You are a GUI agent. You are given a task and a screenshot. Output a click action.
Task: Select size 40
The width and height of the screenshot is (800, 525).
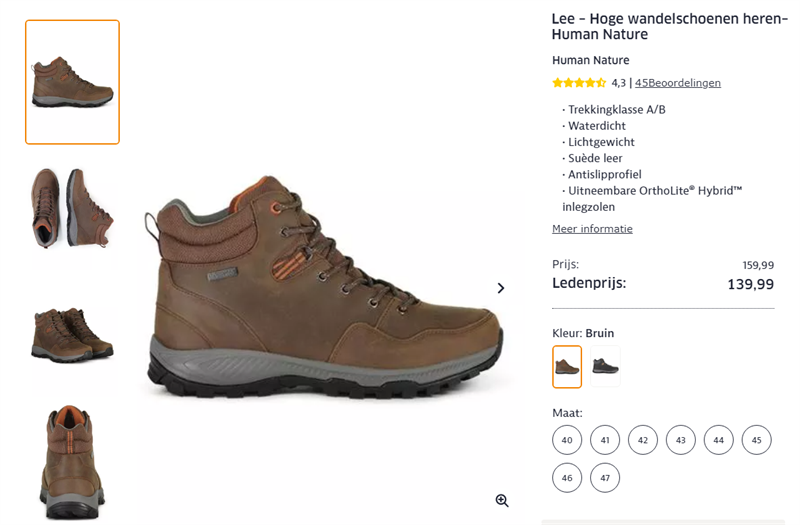[x=567, y=440]
